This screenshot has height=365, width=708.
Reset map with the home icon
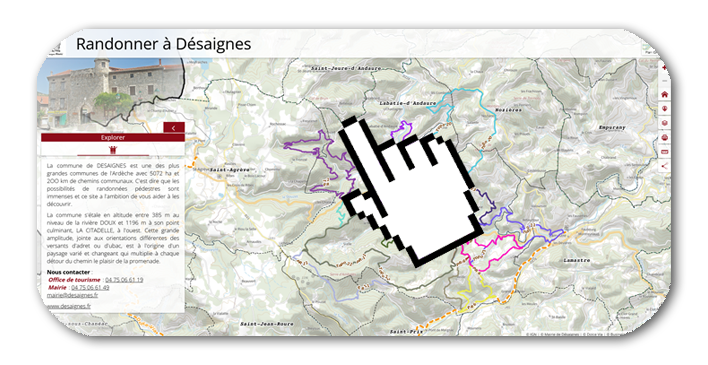click(665, 94)
